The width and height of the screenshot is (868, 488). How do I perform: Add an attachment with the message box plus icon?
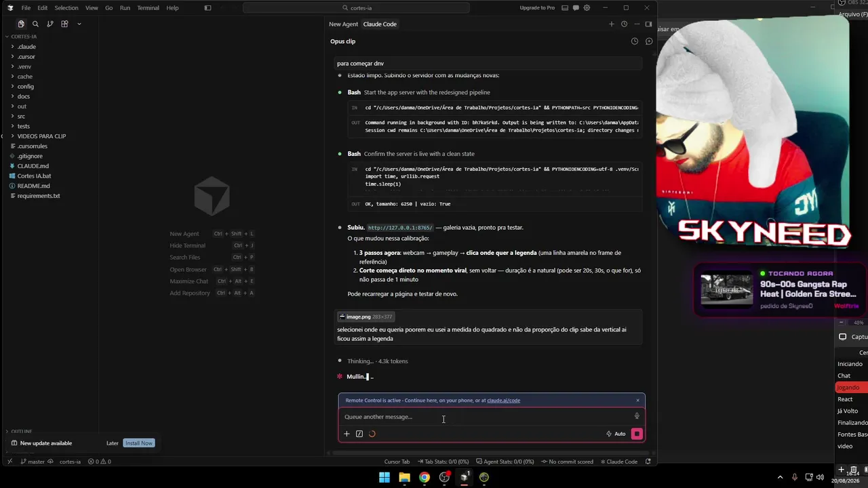(x=347, y=434)
